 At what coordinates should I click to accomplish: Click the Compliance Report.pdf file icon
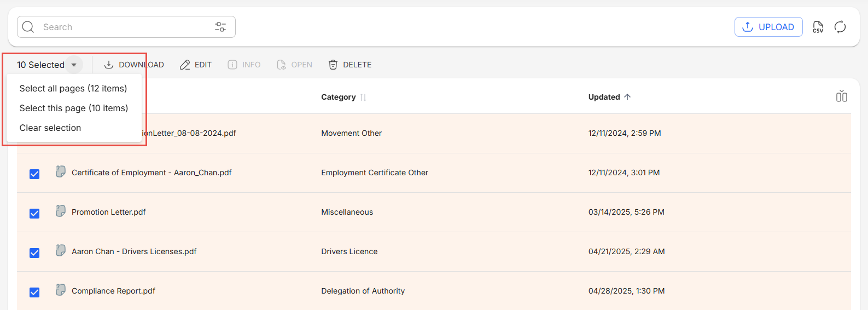point(61,290)
